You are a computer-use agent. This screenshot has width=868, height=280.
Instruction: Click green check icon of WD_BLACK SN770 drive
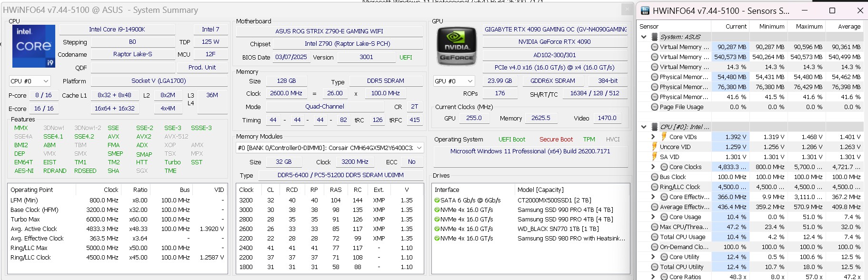[x=437, y=229]
